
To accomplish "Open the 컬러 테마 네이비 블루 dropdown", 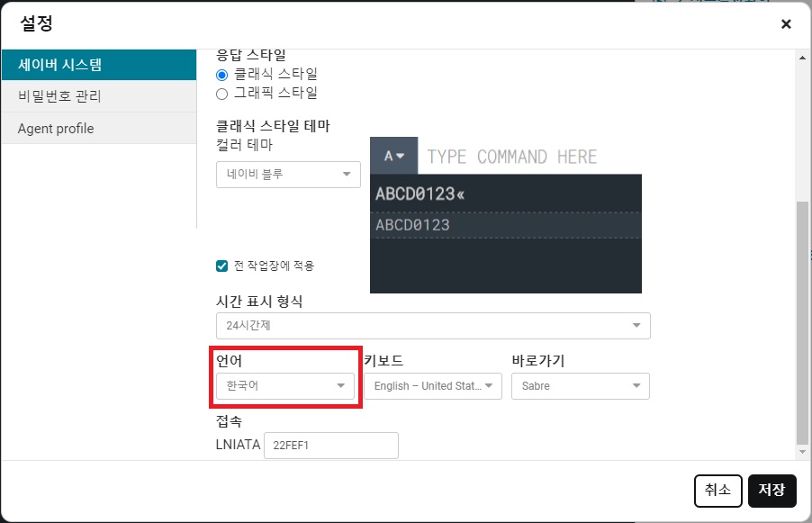I will [x=288, y=175].
